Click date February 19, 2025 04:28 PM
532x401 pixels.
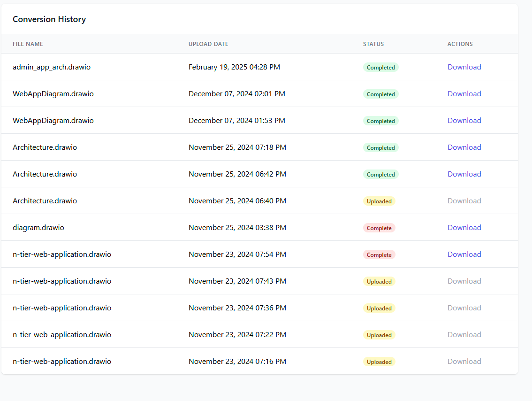tap(234, 67)
